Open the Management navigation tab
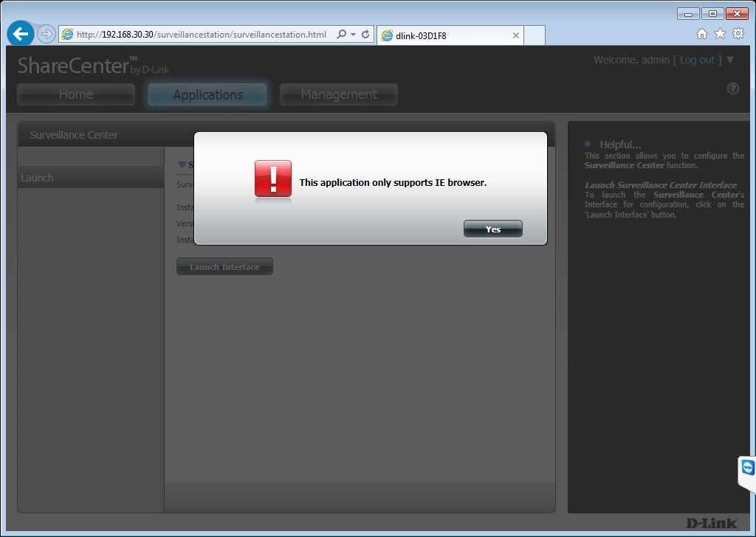Screen dimensions: 756x537 (338, 94)
